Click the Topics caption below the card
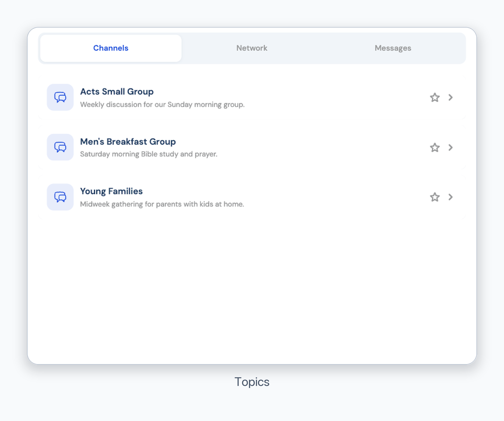504x421 pixels. pos(252,382)
